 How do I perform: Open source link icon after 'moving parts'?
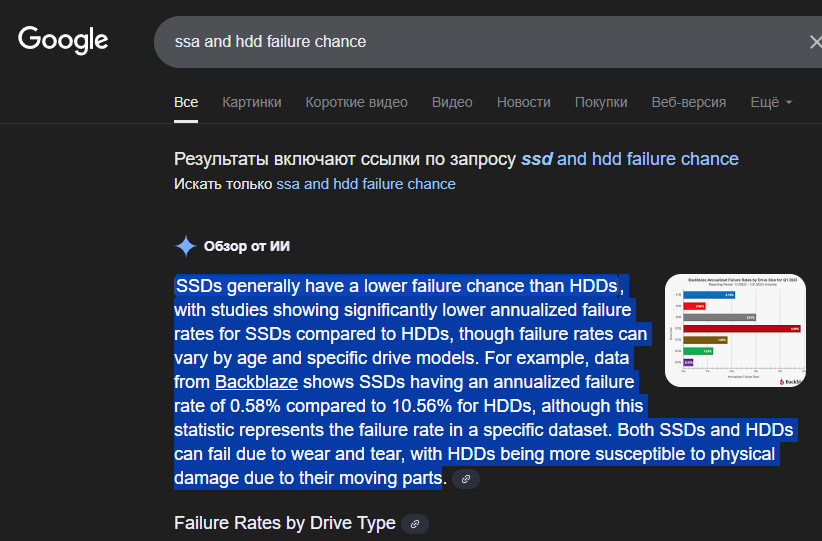[x=466, y=479]
